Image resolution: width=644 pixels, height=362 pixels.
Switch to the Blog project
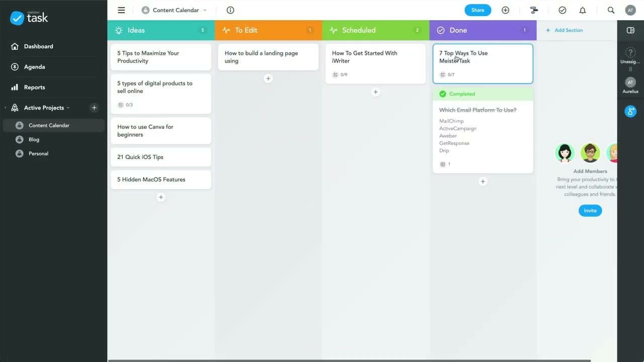[x=34, y=139]
